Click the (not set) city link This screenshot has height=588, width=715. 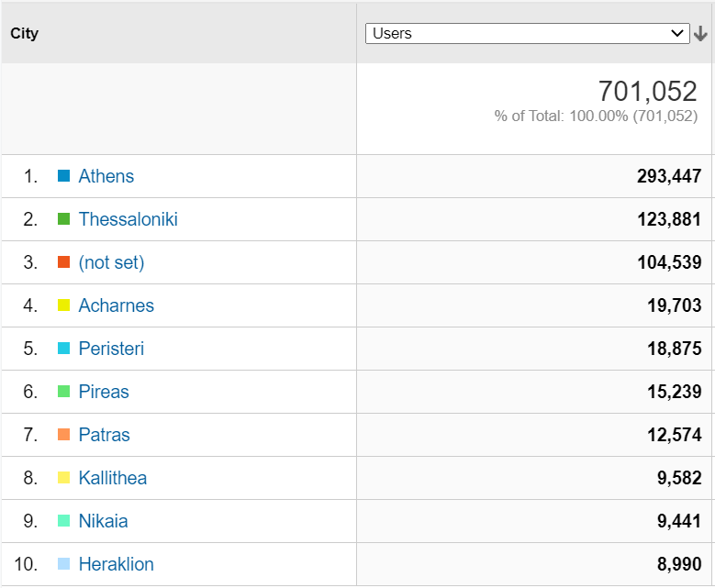pyautogui.click(x=112, y=262)
